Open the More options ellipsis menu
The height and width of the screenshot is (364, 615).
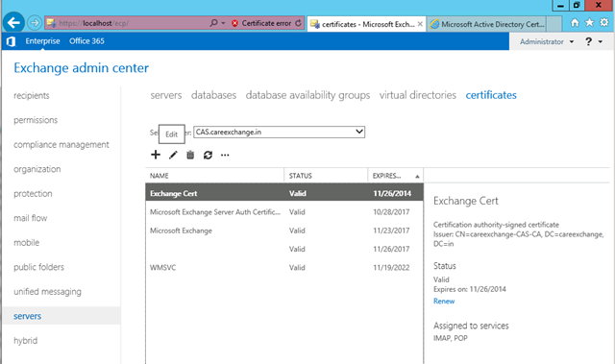click(225, 156)
